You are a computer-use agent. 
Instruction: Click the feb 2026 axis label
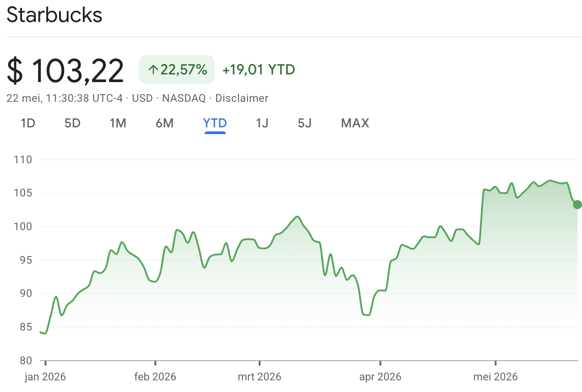tap(155, 376)
